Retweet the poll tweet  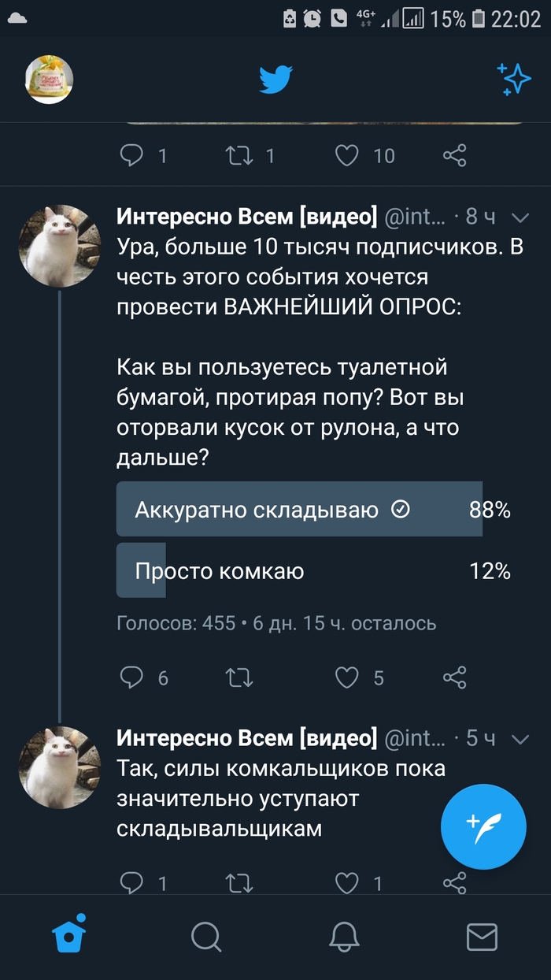coord(239,677)
